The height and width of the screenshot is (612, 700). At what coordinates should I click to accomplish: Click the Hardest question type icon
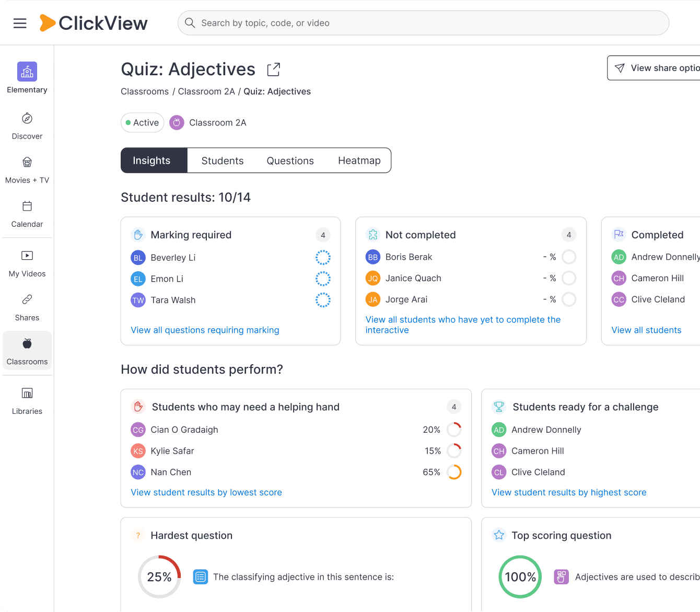pos(201,577)
